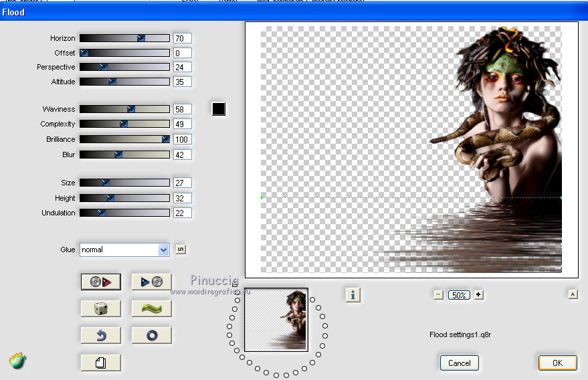
Task: Click the large flood preview image
Action: (x=411, y=149)
